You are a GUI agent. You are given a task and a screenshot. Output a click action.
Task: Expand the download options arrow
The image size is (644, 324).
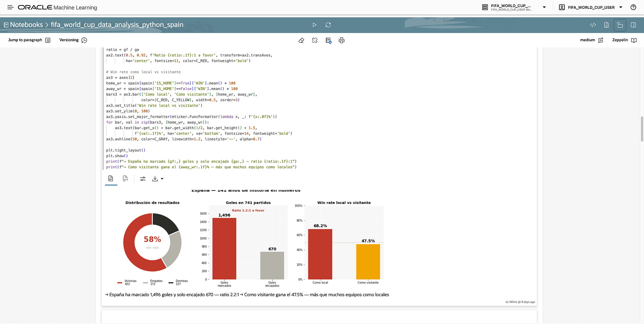162,179
